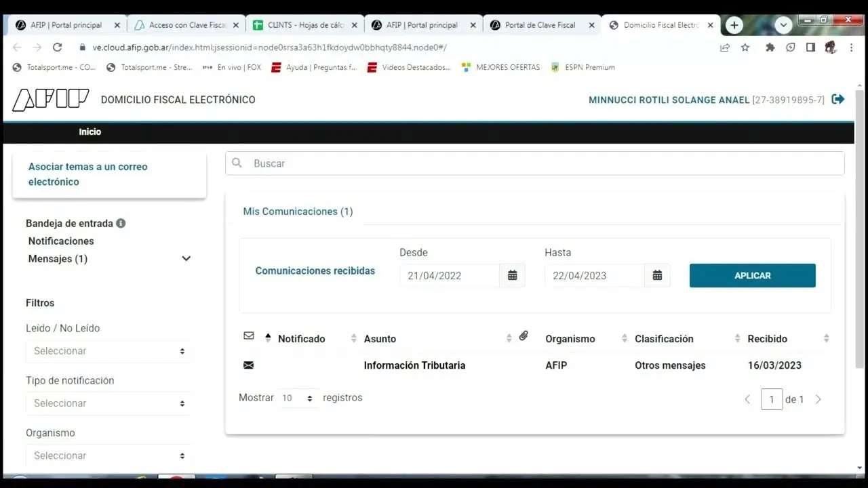Bookmark this page with the star icon
The width and height of the screenshot is (868, 488).
[x=745, y=47]
